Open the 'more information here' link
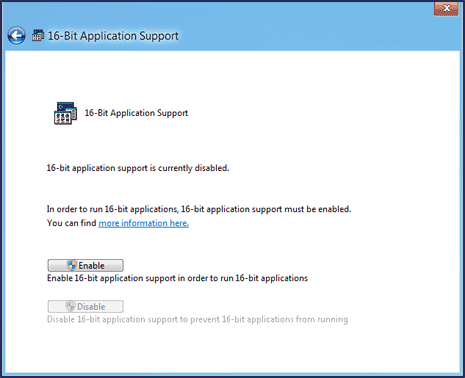Screen dimensions: 465x378 [x=144, y=223]
